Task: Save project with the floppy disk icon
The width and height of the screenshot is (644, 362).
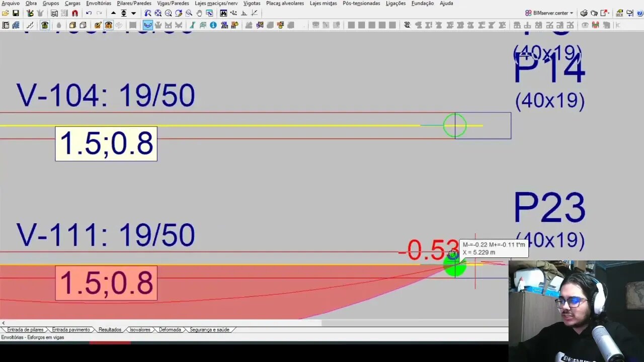Action: coord(16,13)
